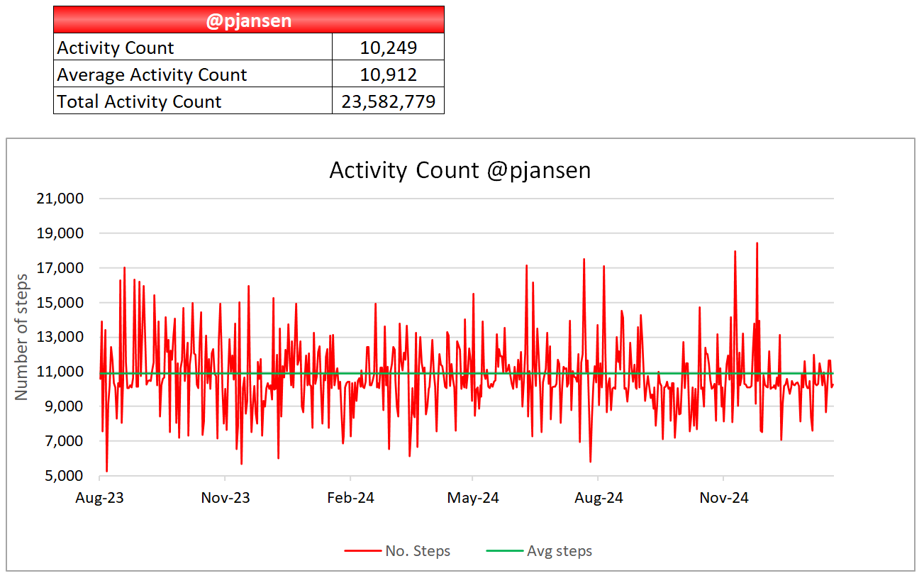
Task: Click the 19,000 y-axis label
Action: pyautogui.click(x=60, y=233)
